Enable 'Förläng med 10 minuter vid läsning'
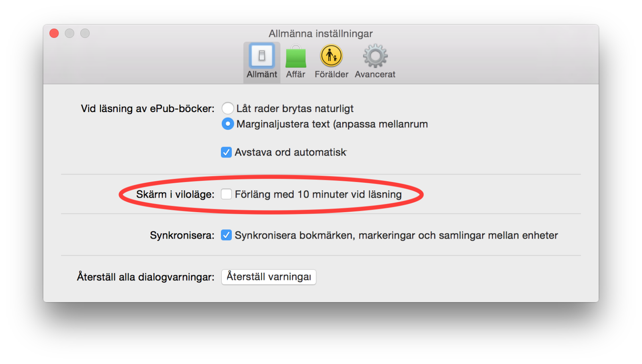 coord(226,194)
